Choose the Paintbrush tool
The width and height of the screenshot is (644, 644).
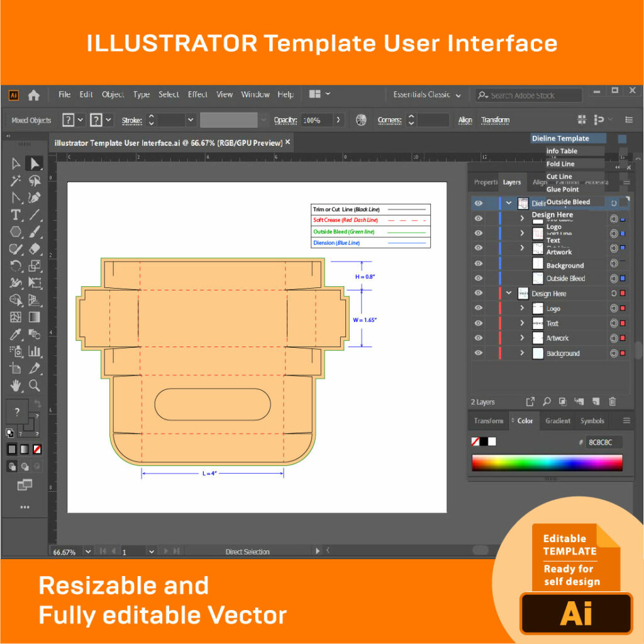(x=34, y=231)
